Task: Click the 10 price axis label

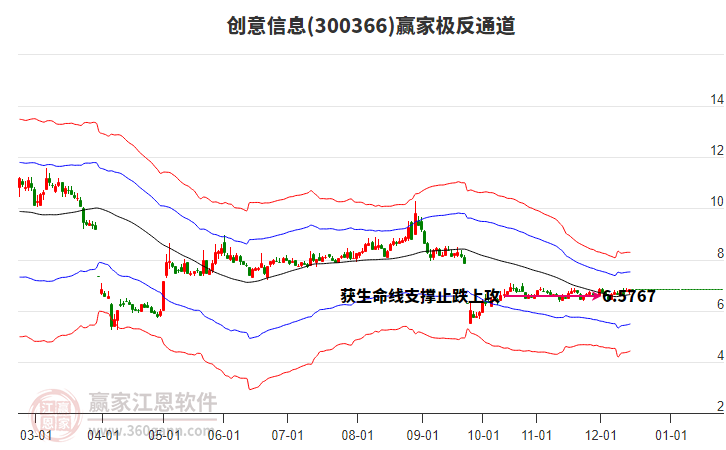Action: point(717,201)
